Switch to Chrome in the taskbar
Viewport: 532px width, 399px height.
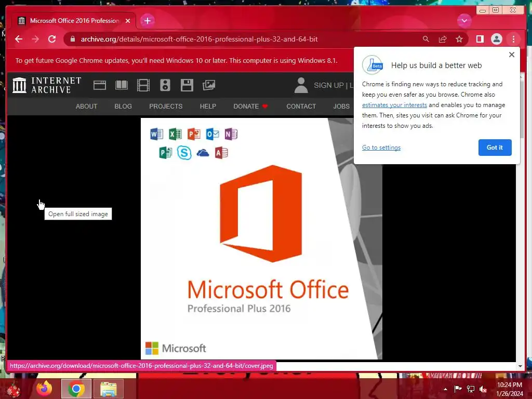click(76, 389)
